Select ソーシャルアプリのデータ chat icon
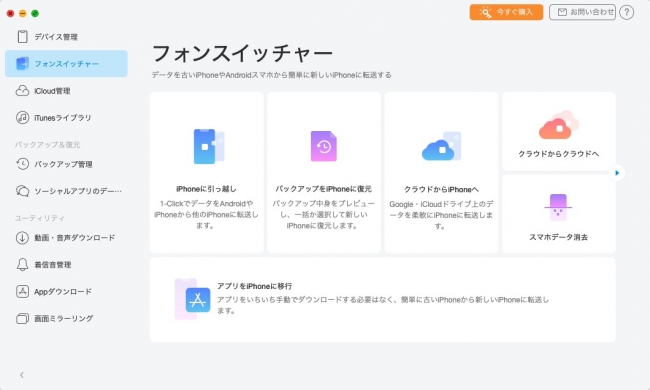Image resolution: width=650 pixels, height=390 pixels. [x=22, y=191]
